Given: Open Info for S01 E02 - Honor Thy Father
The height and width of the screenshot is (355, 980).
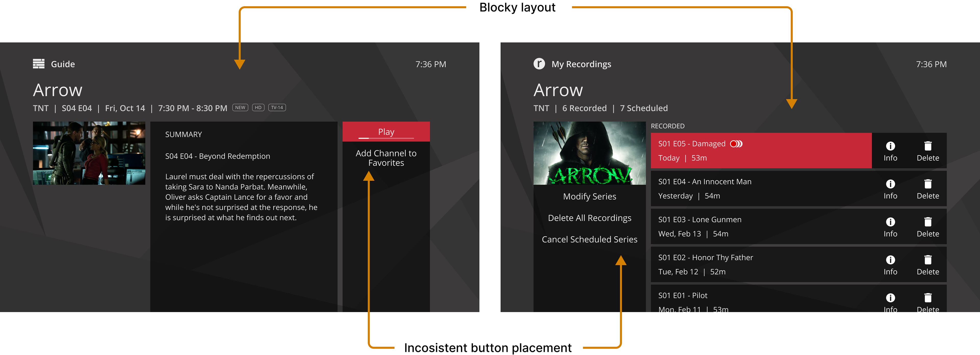Looking at the screenshot, I should click(890, 265).
